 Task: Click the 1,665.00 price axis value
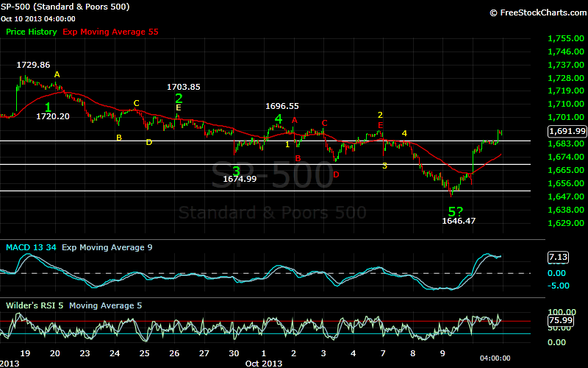click(x=566, y=170)
